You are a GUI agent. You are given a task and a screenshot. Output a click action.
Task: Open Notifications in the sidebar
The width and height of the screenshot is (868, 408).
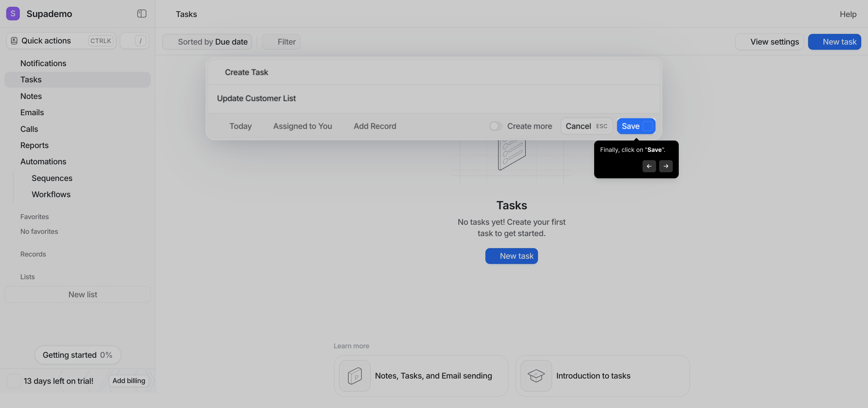(x=77, y=63)
